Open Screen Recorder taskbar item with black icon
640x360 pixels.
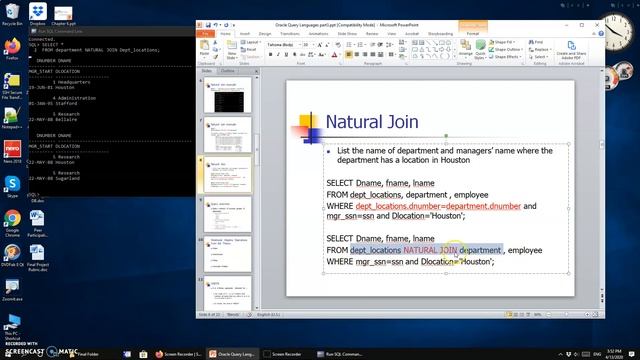pyautogui.click(x=282, y=354)
